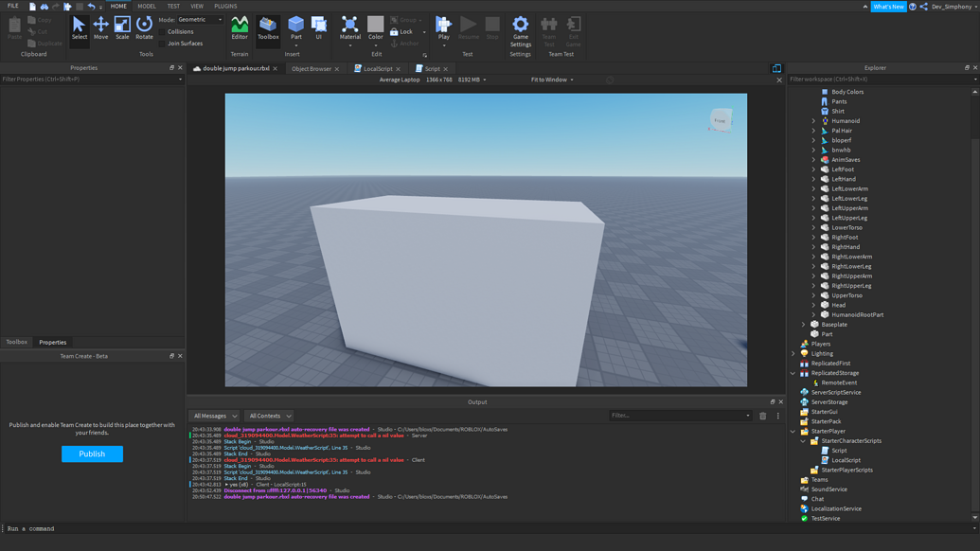Open the Object Browser tab
The height and width of the screenshot is (551, 980).
pos(312,69)
